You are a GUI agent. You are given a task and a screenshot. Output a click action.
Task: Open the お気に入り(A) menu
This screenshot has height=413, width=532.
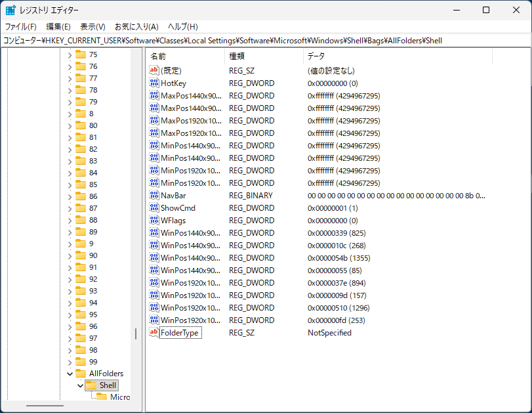[136, 27]
